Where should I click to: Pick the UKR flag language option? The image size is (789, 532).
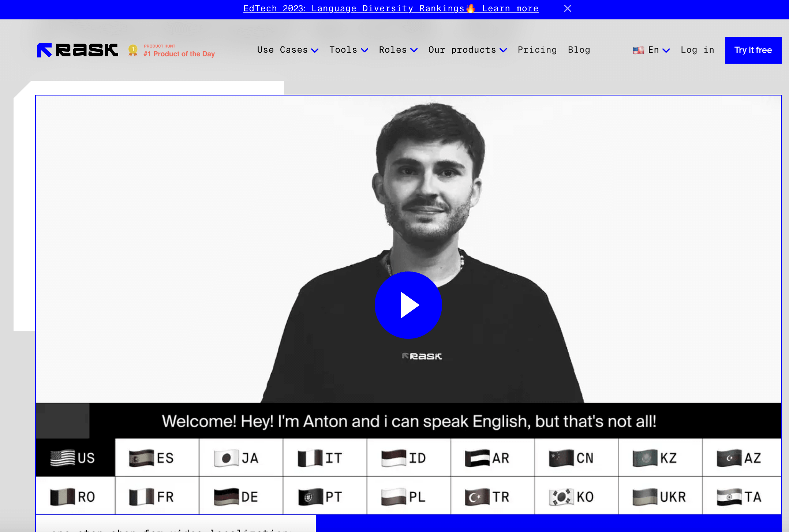pos(660,497)
